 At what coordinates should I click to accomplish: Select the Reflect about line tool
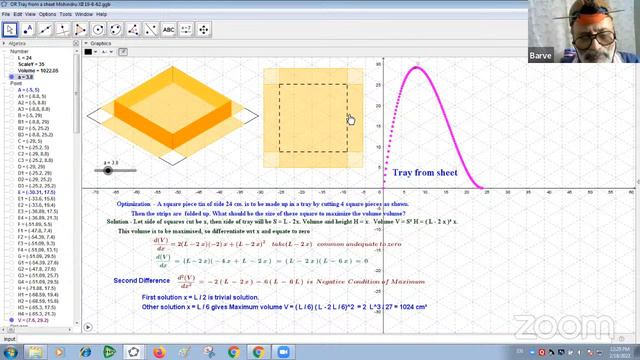click(151, 30)
